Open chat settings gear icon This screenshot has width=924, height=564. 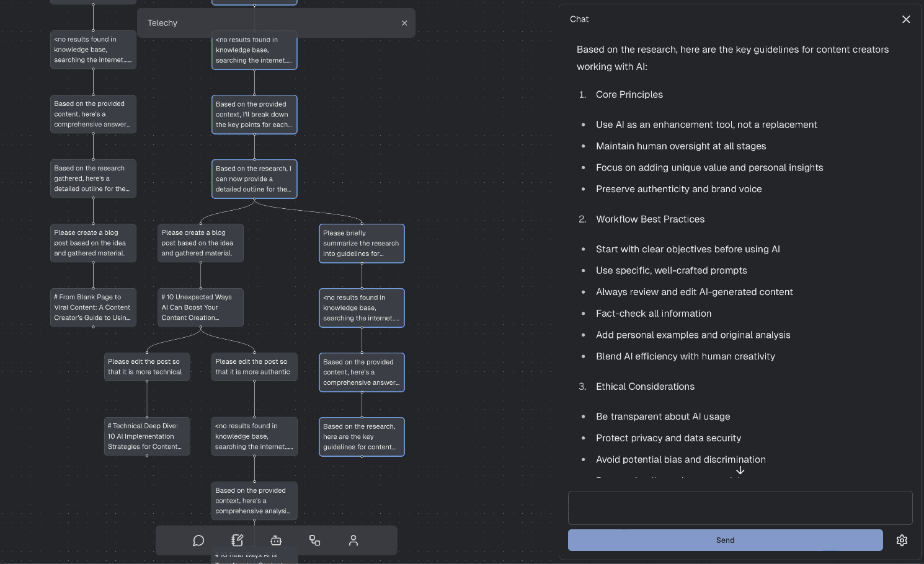902,540
